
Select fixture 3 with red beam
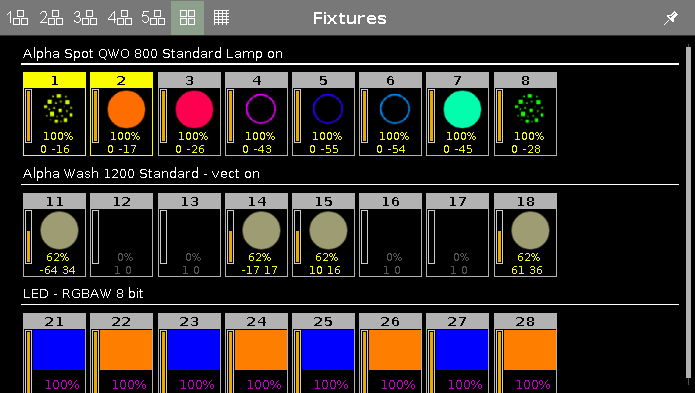tap(189, 114)
